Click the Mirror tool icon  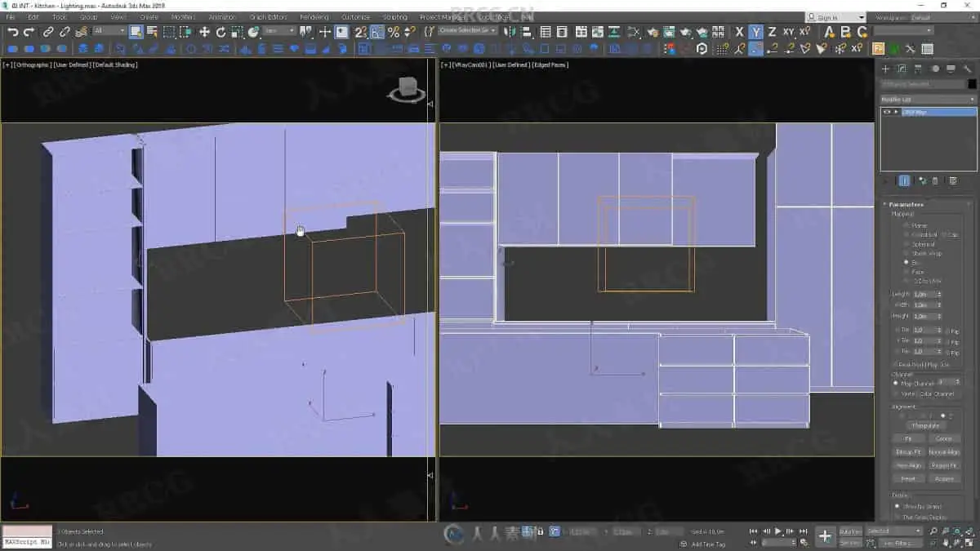(510, 32)
